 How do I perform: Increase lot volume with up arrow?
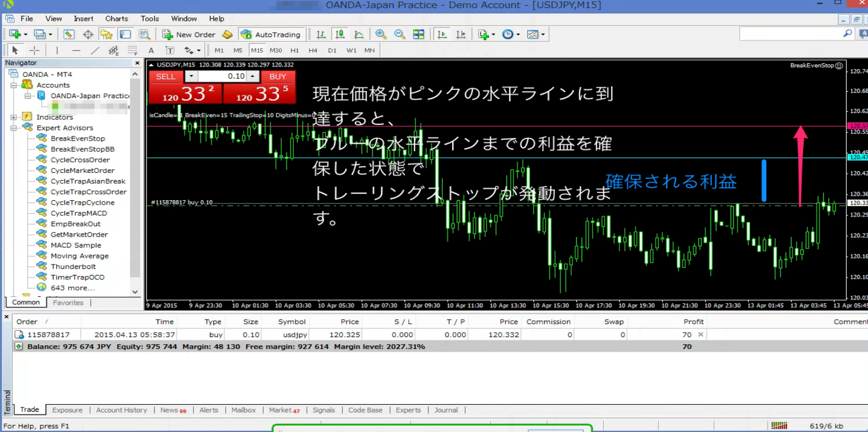[253, 76]
